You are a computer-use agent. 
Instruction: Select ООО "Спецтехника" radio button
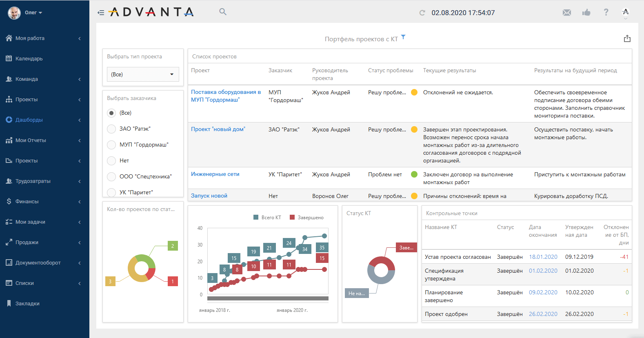click(111, 177)
